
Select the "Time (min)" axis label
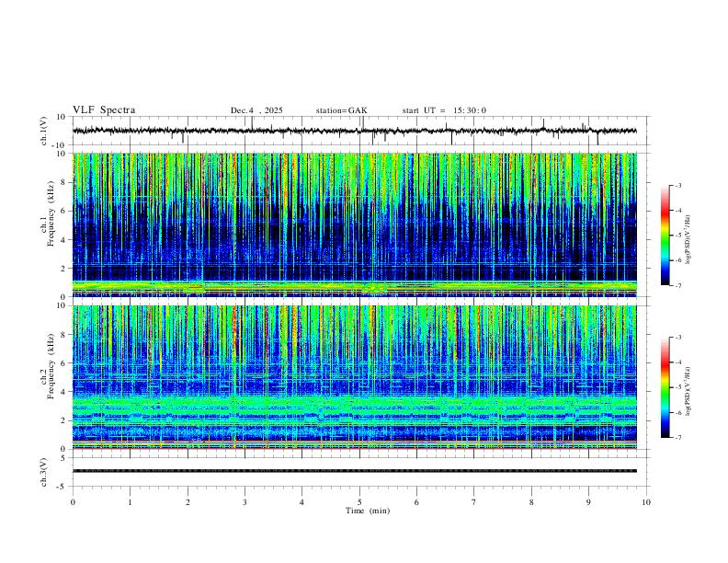pos(368,511)
